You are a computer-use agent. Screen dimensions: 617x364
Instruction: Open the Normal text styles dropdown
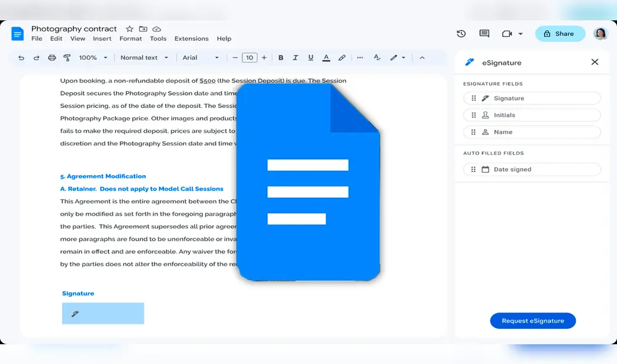144,57
